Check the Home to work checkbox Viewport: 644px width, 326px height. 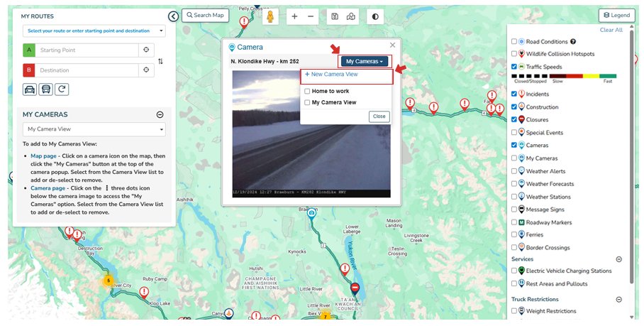click(x=307, y=91)
